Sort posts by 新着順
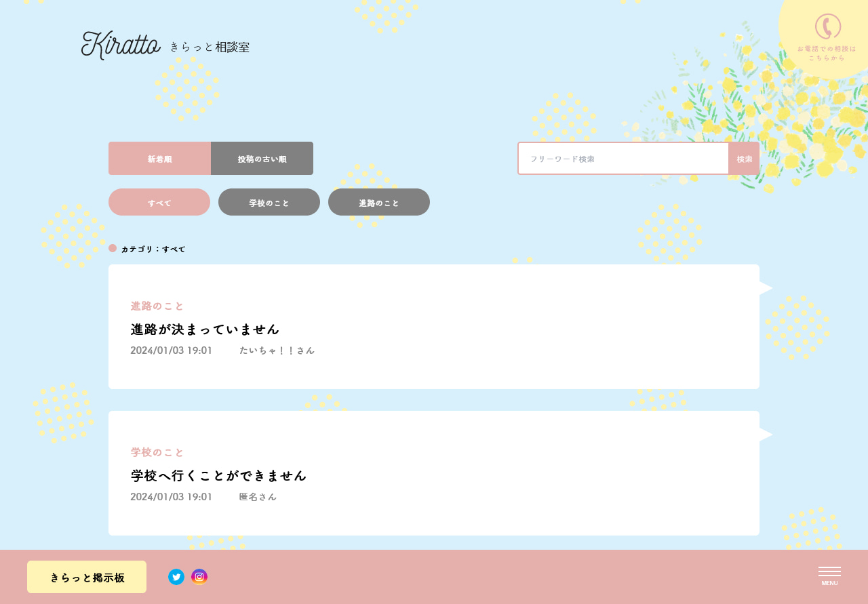868x604 pixels. point(159,159)
